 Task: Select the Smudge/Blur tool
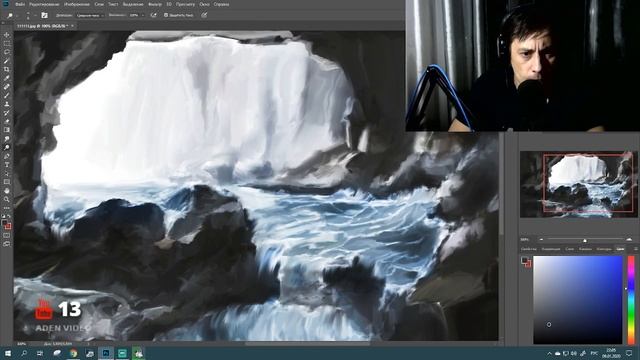[x=7, y=139]
